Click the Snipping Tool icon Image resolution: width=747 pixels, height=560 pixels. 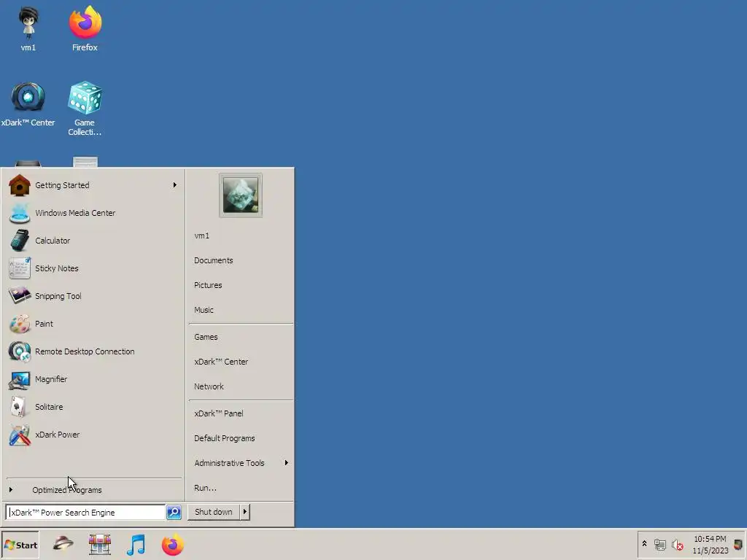click(x=20, y=296)
